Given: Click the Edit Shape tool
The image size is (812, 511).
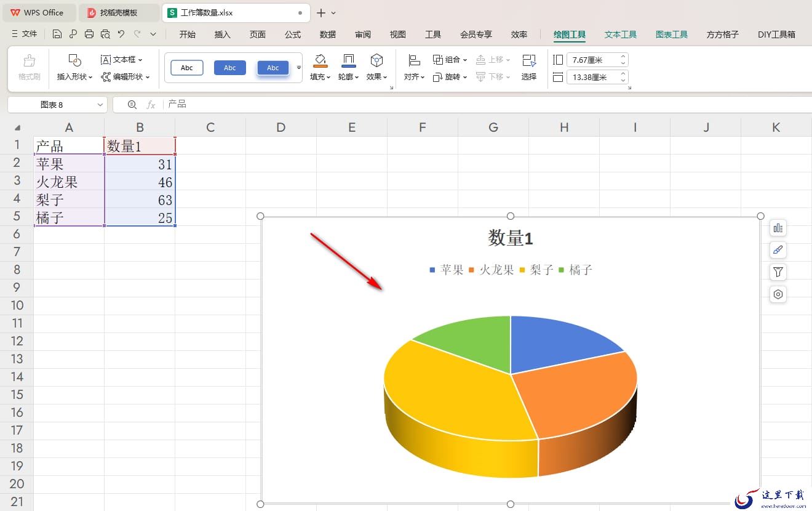Looking at the screenshot, I should point(125,77).
